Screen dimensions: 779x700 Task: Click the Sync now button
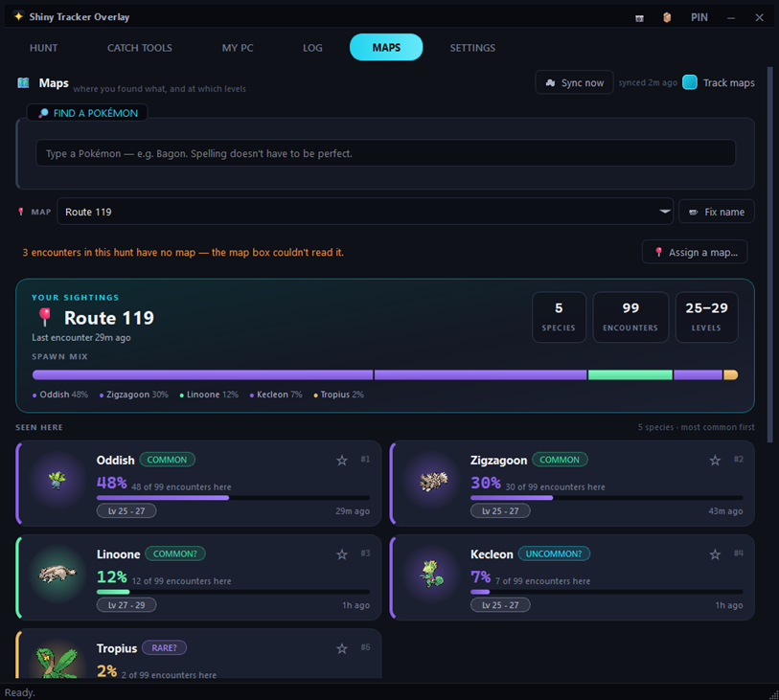point(574,82)
